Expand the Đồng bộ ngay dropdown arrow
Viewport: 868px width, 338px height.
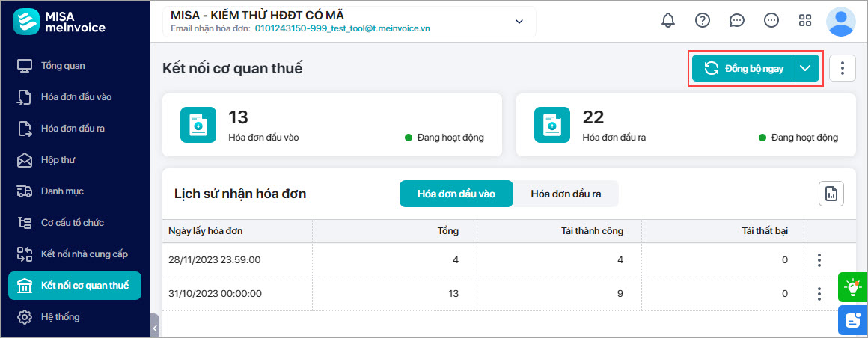(x=805, y=68)
